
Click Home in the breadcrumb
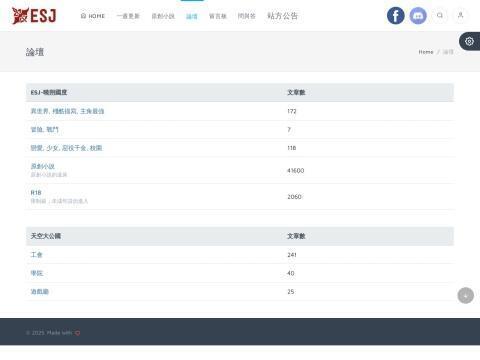pos(426,52)
